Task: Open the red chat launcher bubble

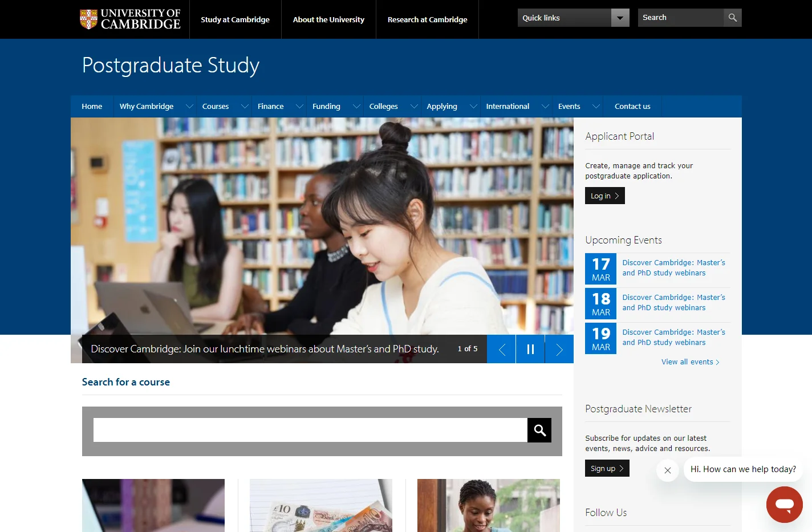Action: point(785,505)
